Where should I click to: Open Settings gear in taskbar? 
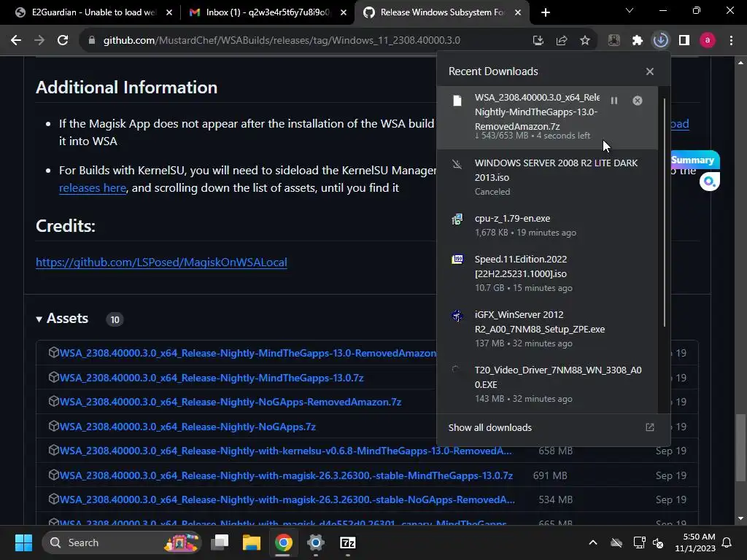(x=315, y=542)
